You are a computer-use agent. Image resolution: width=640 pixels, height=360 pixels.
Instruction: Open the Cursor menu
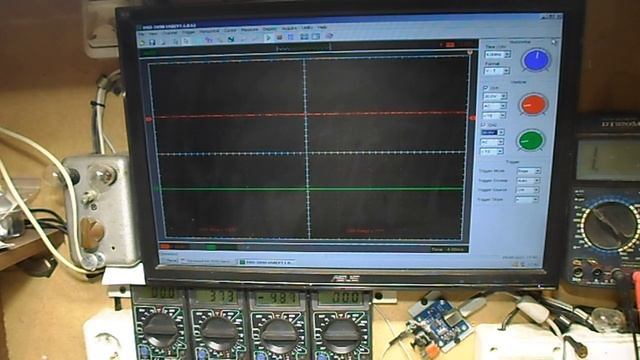click(230, 31)
